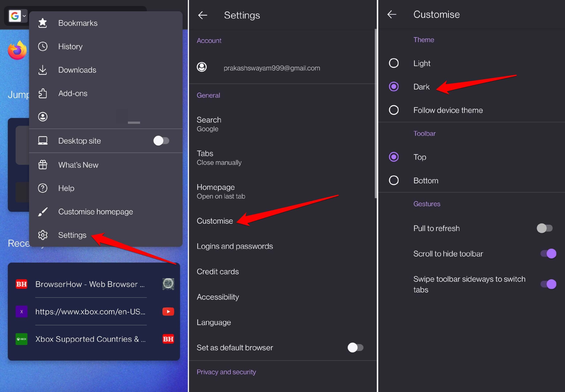Open the BrowserHow recently visited link
This screenshot has width=565, height=392.
click(90, 284)
